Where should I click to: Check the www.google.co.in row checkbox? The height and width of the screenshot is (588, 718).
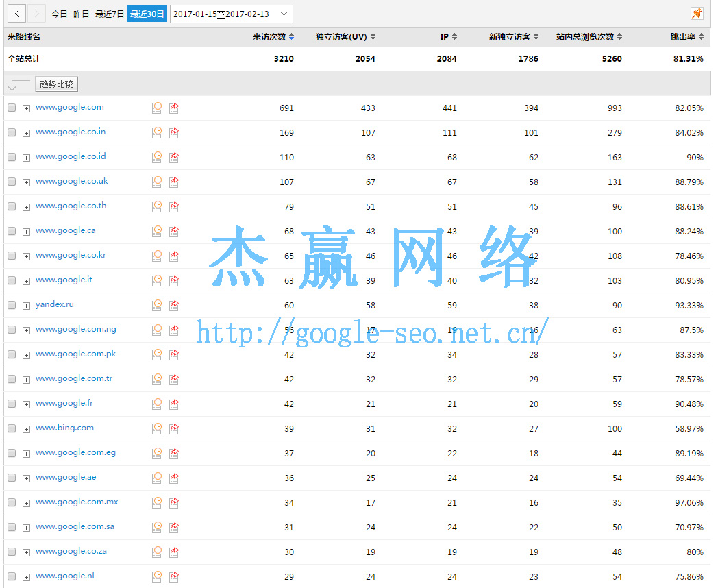click(12, 132)
